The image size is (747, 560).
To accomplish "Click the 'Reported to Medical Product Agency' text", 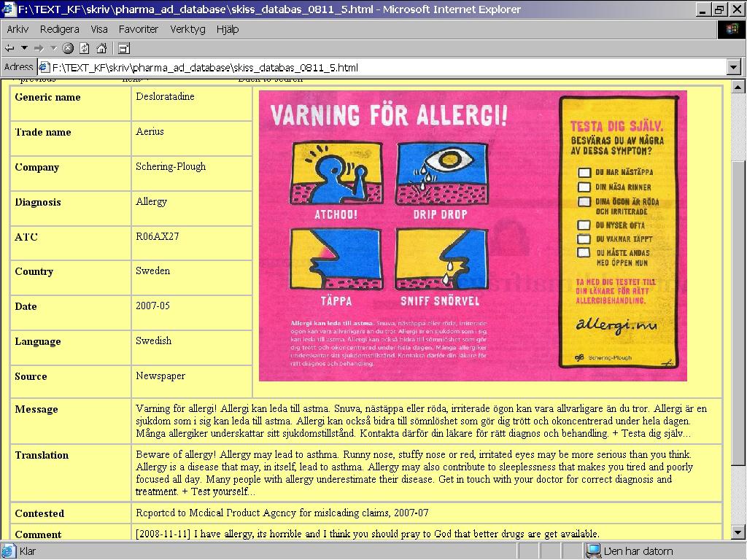I will [282, 513].
